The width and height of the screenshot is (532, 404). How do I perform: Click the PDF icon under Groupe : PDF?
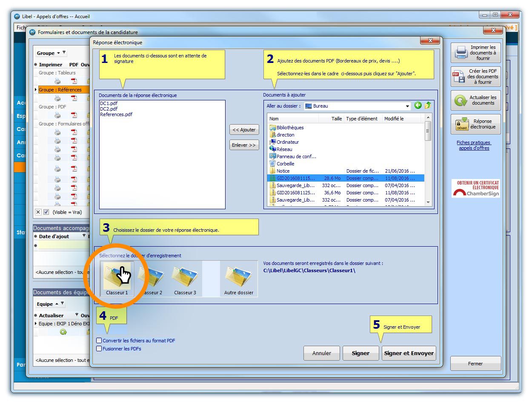coord(74,115)
